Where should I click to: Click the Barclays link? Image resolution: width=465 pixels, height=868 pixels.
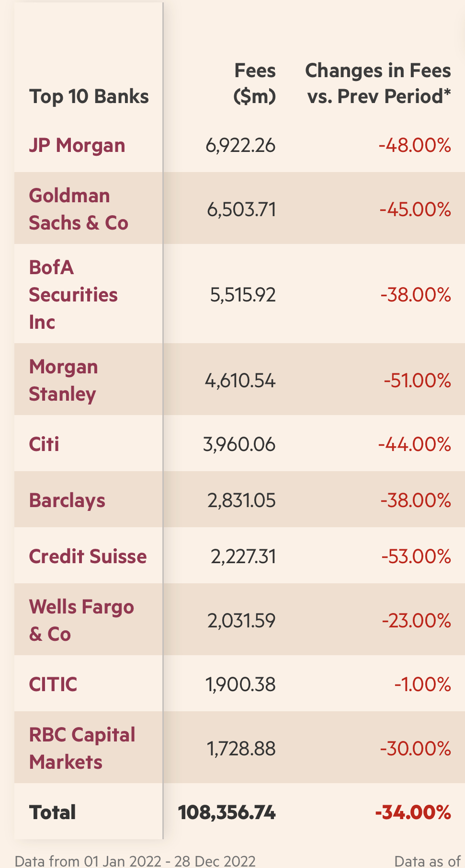(x=67, y=500)
